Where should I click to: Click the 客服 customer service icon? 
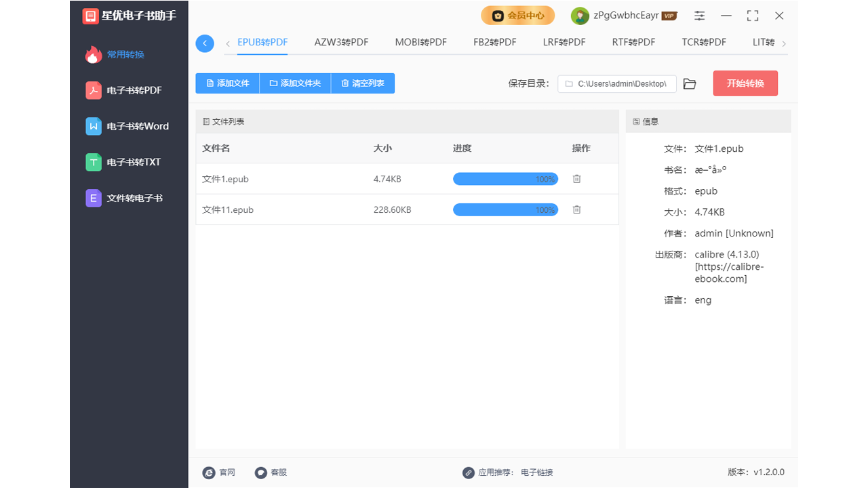(x=260, y=472)
